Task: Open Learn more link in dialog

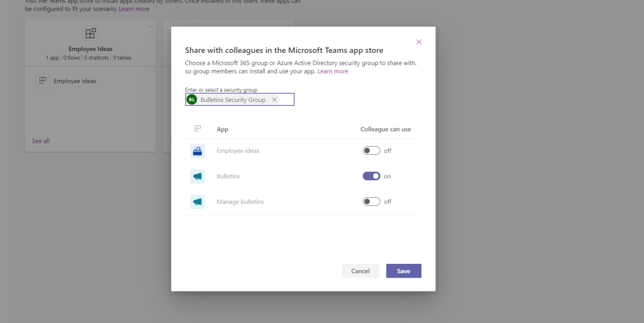Action: click(x=333, y=71)
